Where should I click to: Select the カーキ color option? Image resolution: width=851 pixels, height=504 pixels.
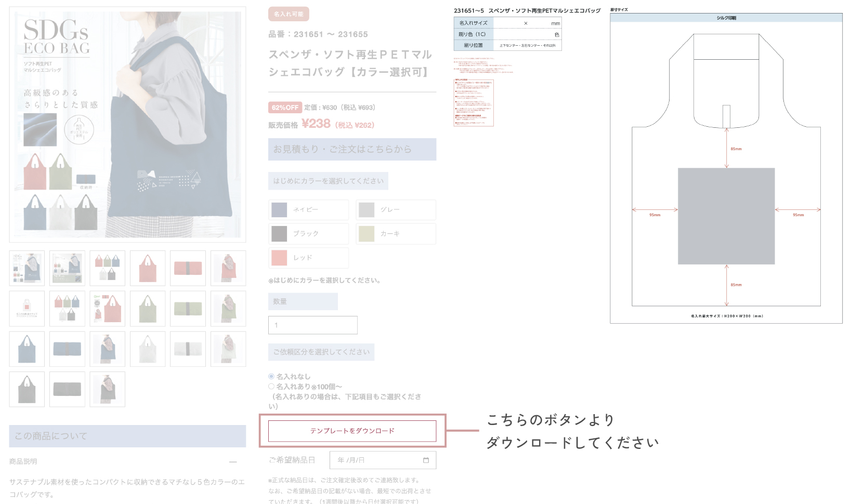[x=396, y=234]
